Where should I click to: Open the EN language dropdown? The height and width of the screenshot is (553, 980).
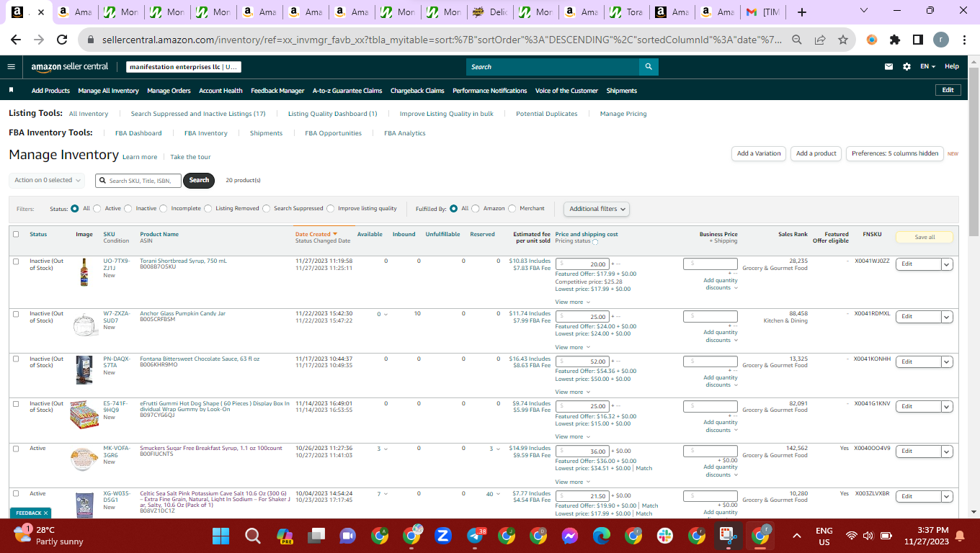pos(927,67)
